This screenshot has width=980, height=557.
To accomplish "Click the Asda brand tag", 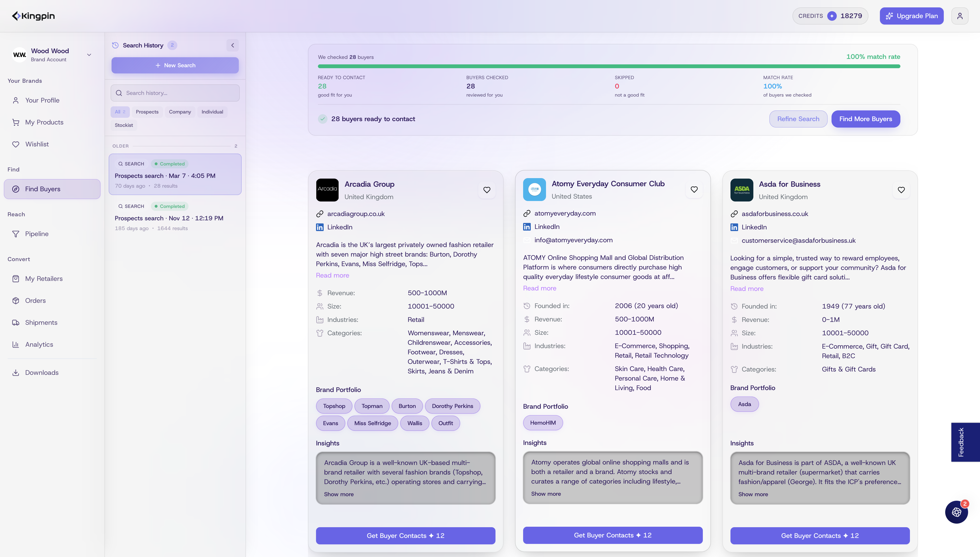I will 744,404.
